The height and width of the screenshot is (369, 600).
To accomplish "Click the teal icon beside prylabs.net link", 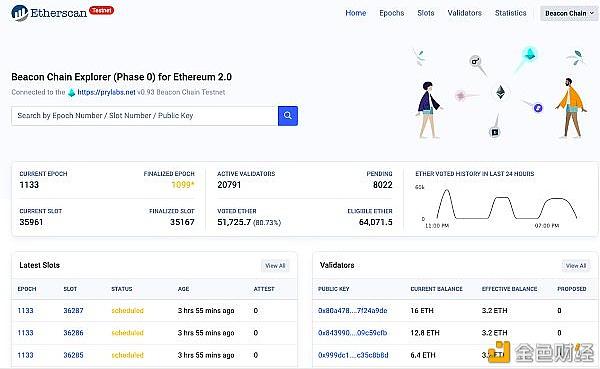I will 72,93.
